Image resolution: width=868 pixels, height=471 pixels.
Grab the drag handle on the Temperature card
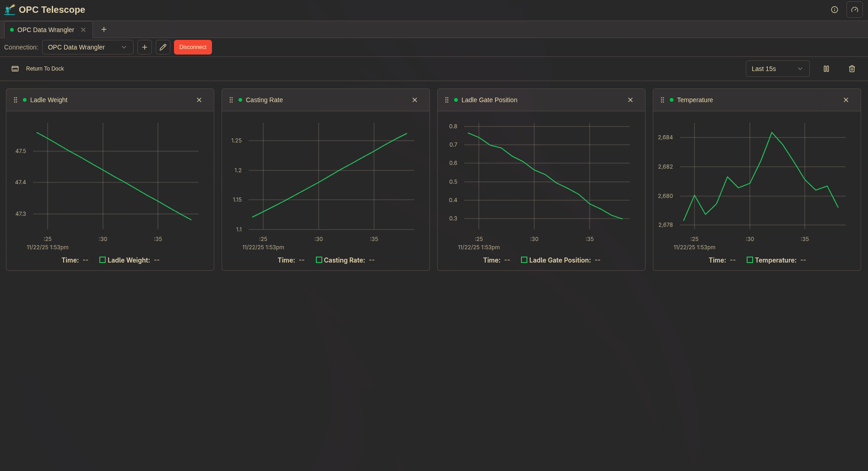pos(662,99)
